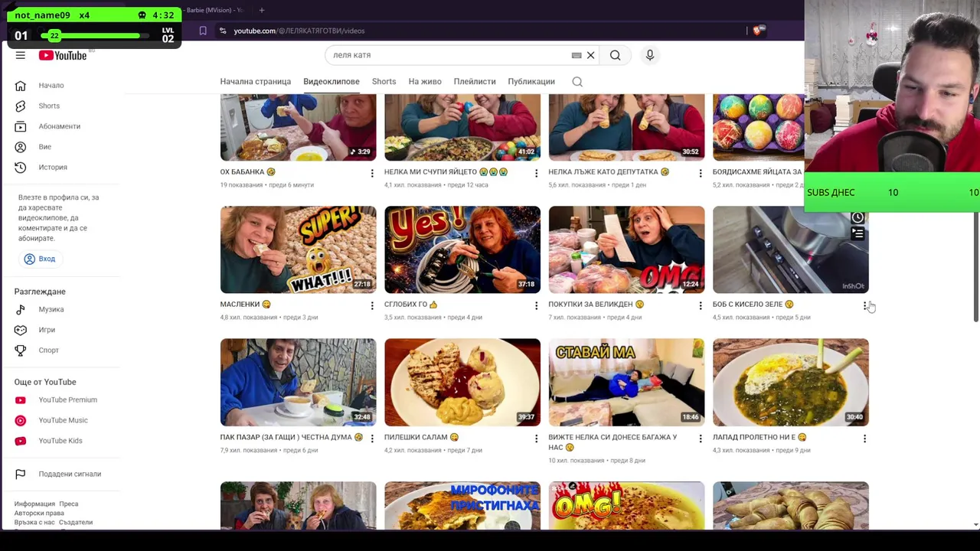Open options menu for ВИЖТЕ НЕЛКА СИ ДОНЕСЕ БАГАЖА
The image size is (980, 551).
700,439
